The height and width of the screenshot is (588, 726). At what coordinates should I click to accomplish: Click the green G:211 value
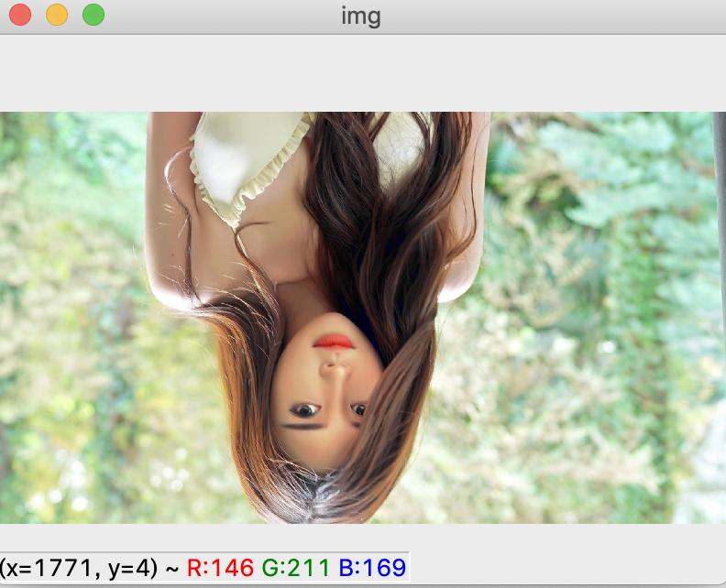point(296,568)
